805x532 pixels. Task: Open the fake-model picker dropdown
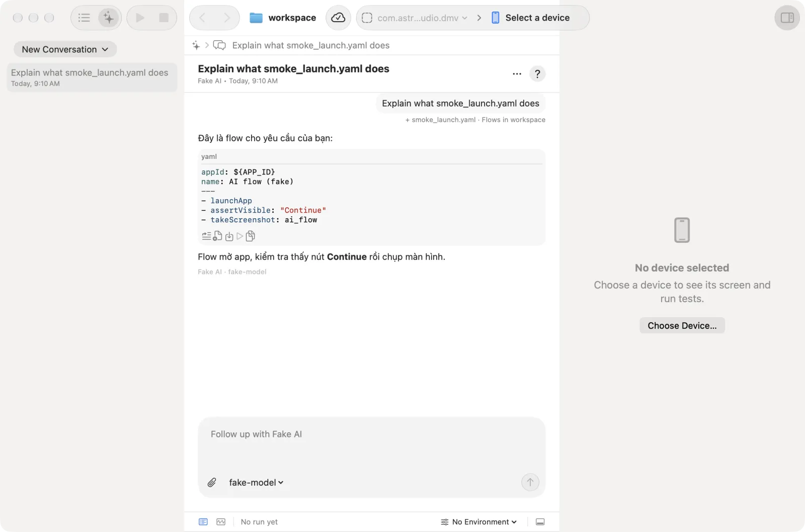click(x=256, y=482)
